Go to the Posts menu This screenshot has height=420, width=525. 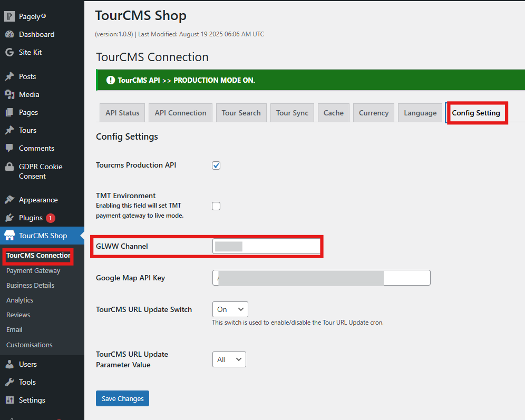(27, 76)
